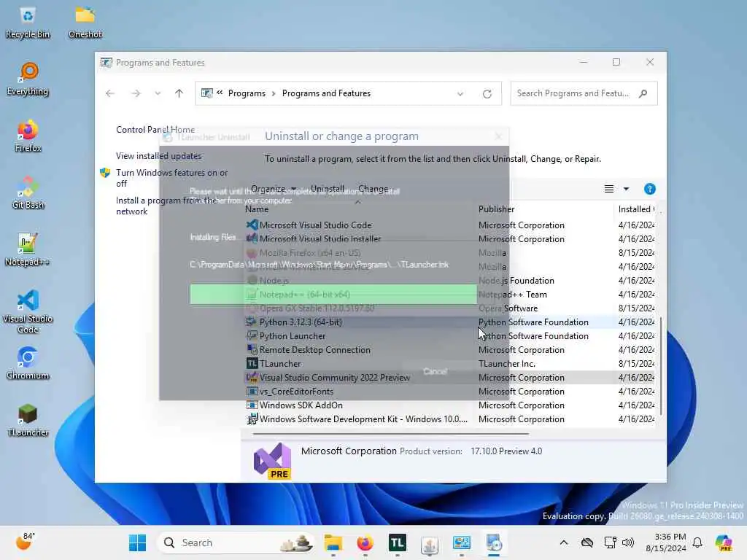The width and height of the screenshot is (747, 560).
Task: Open Install a program from the network
Action: pos(166,206)
